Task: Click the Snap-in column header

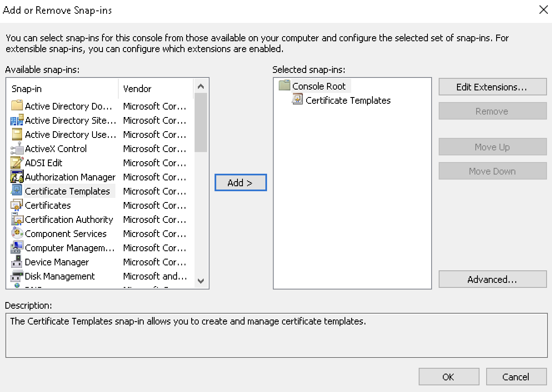Action: coord(62,89)
